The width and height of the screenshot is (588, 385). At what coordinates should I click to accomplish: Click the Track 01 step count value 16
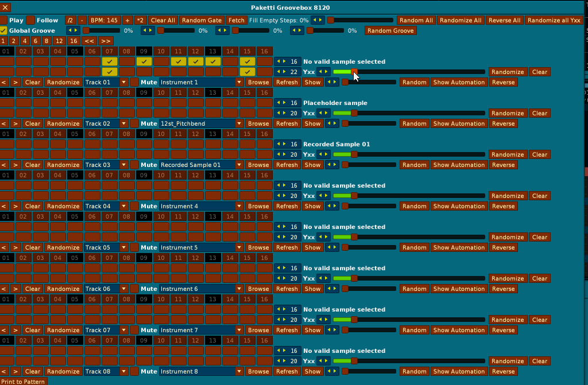(x=294, y=61)
